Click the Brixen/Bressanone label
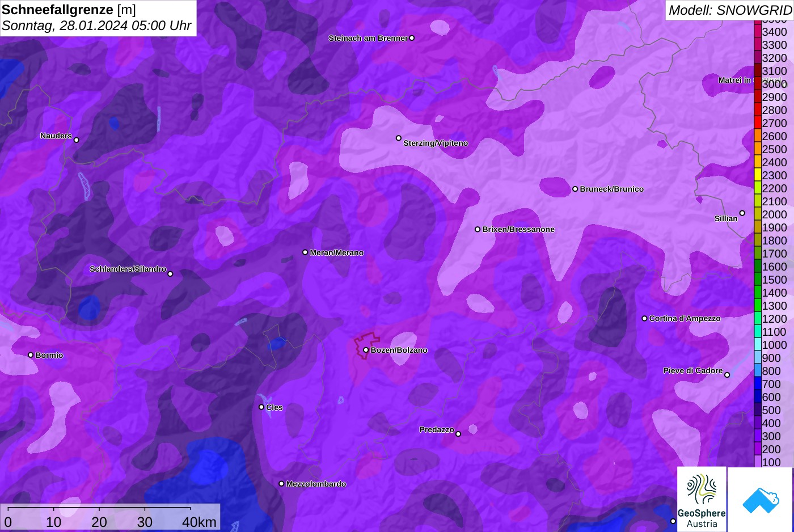 point(518,229)
